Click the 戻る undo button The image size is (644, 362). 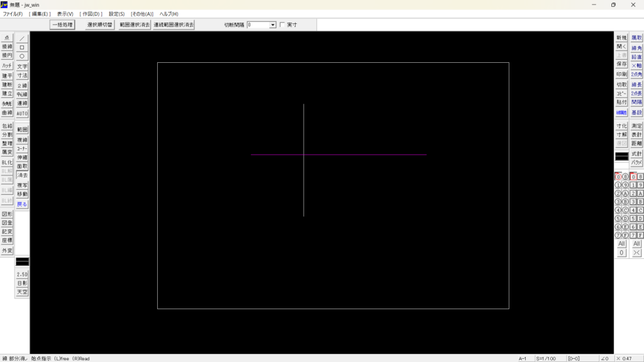[22, 204]
